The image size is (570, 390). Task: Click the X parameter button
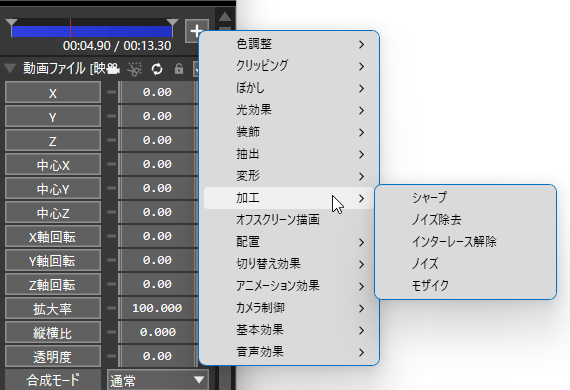[53, 92]
